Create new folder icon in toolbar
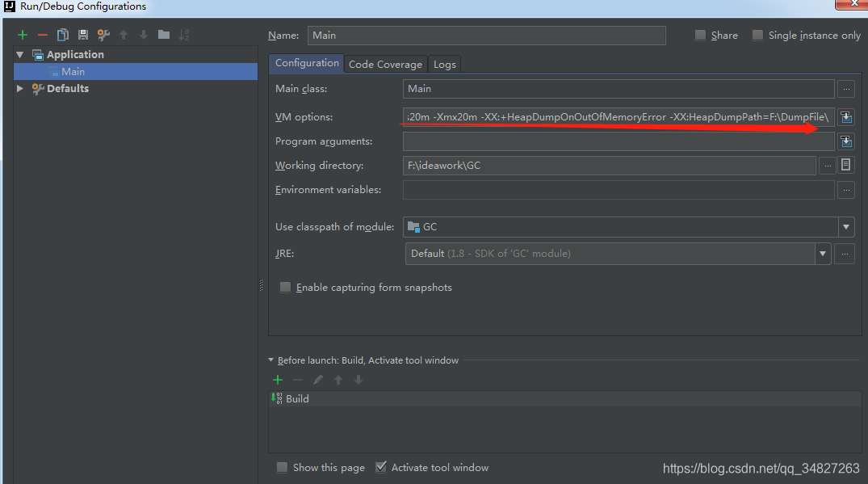 (x=164, y=35)
